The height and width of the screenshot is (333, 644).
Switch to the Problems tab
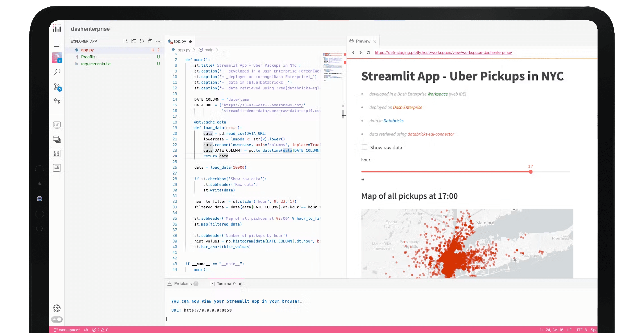(183, 283)
